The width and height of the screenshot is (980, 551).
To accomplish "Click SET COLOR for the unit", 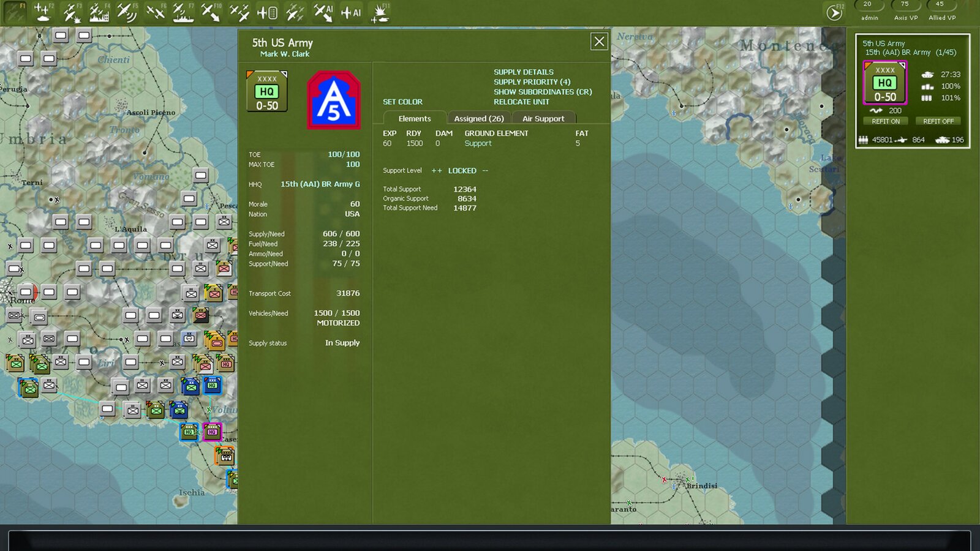I will tap(402, 102).
